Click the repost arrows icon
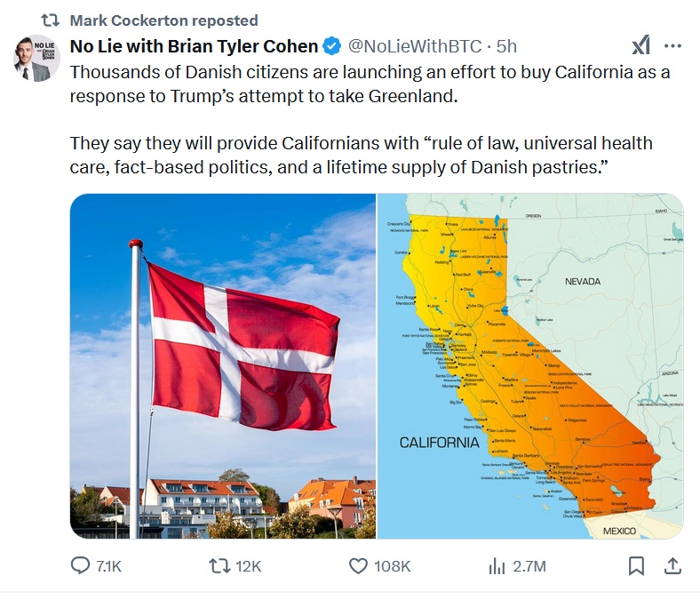 (x=219, y=566)
